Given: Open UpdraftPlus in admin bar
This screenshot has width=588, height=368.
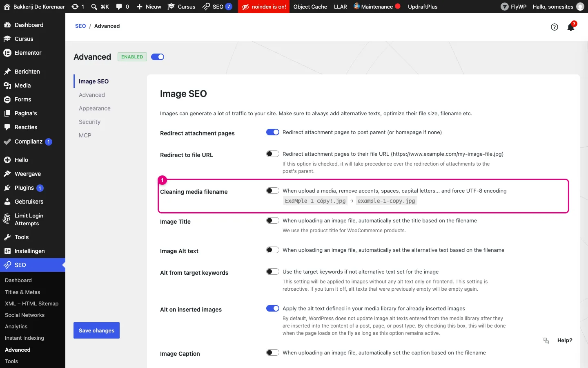Looking at the screenshot, I should 423,7.
